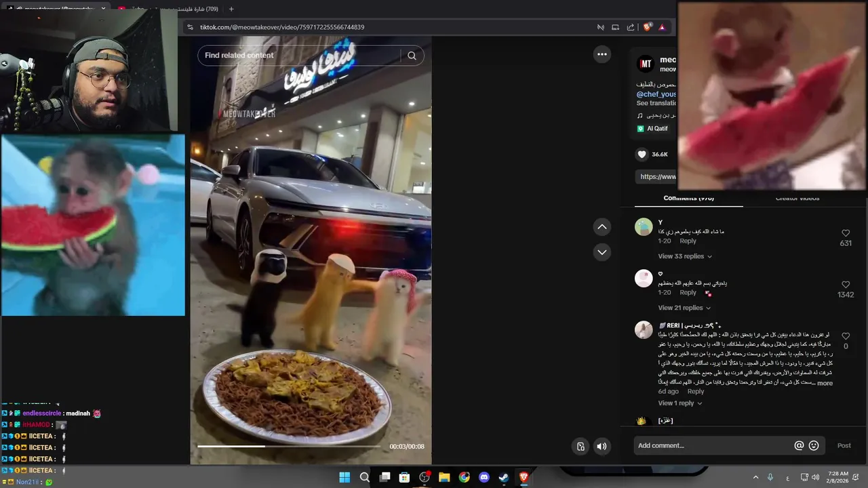Open a new browser tab with plus
Viewport: 868px width, 488px height.
coord(231,9)
